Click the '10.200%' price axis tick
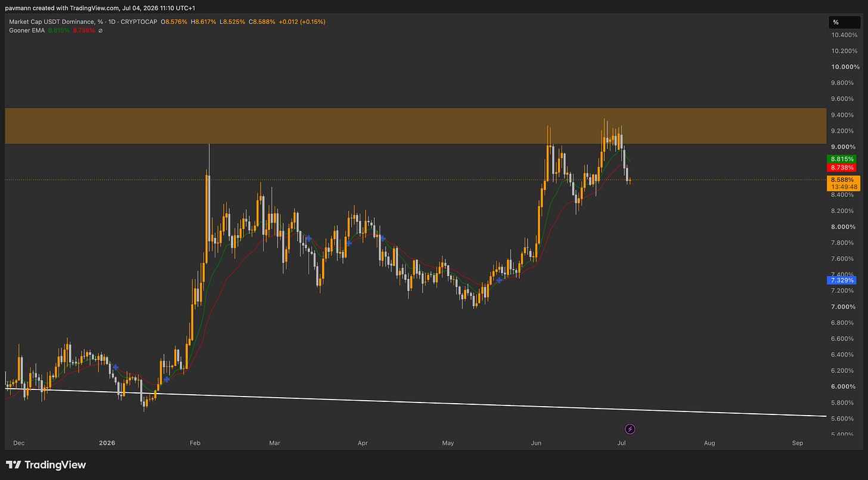This screenshot has width=868, height=480. (x=845, y=51)
